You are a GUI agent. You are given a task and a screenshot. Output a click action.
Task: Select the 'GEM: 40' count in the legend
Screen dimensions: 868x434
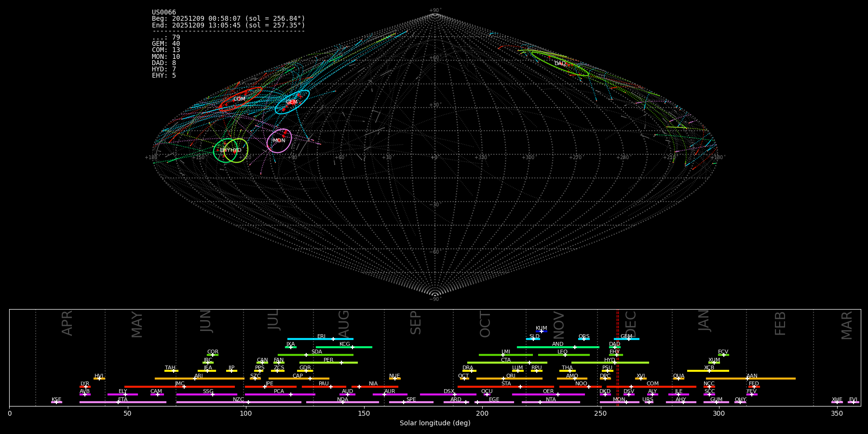[166, 44]
